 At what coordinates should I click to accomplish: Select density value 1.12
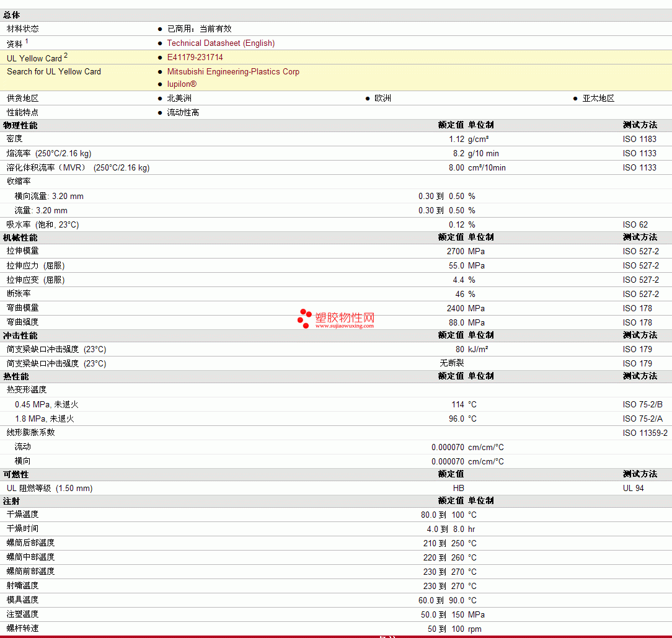click(456, 139)
